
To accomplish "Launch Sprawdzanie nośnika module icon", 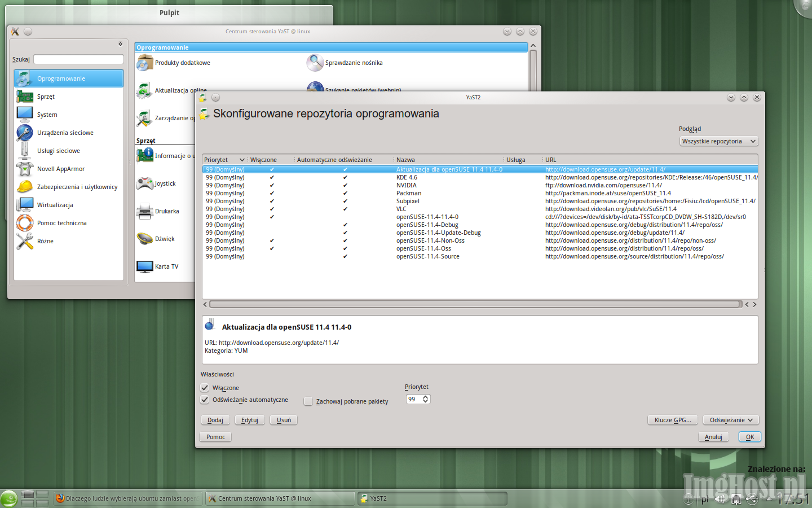I will click(315, 63).
